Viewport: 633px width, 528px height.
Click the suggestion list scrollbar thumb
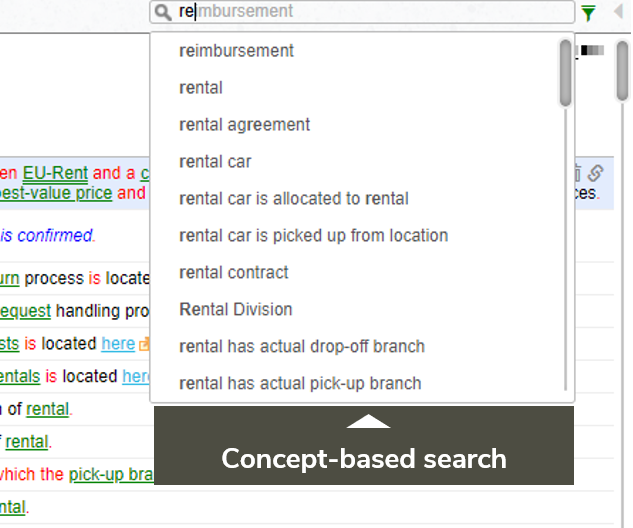point(565,72)
